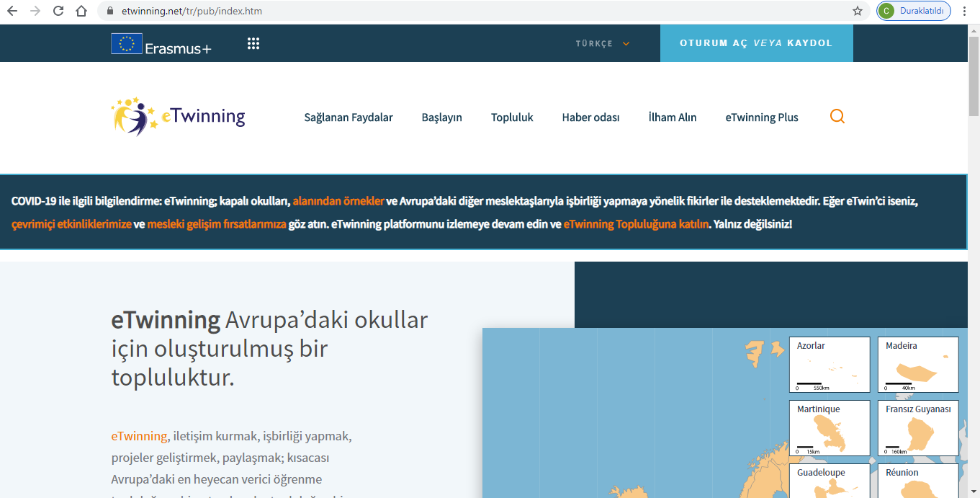
Task: Follow the eTwinning Topluluğuna katılın link
Action: click(x=636, y=224)
